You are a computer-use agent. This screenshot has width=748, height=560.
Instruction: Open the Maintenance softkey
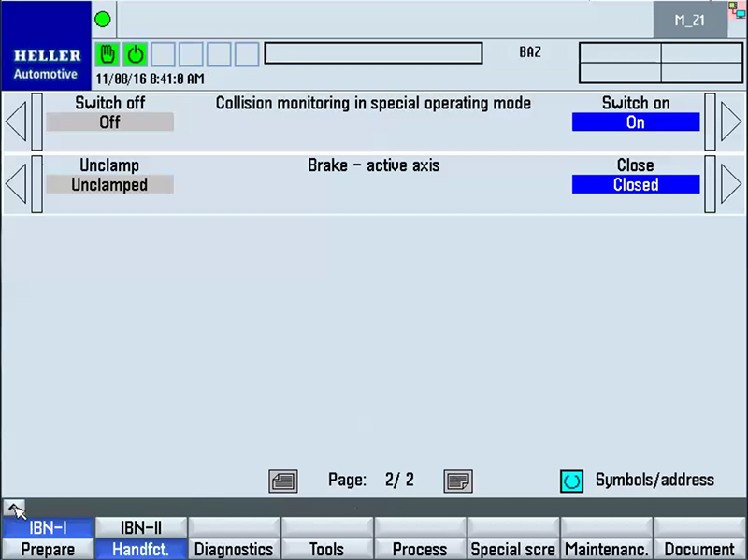coord(607,550)
